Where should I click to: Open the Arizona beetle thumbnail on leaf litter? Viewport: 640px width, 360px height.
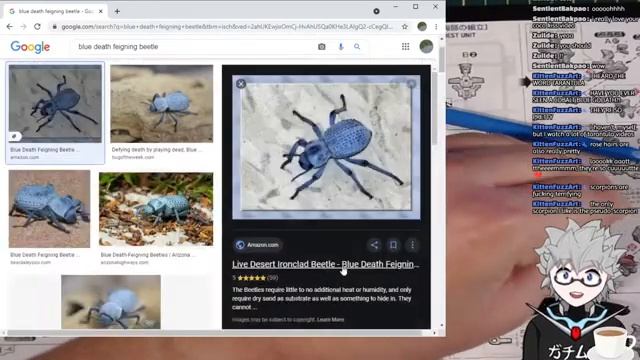(156, 209)
